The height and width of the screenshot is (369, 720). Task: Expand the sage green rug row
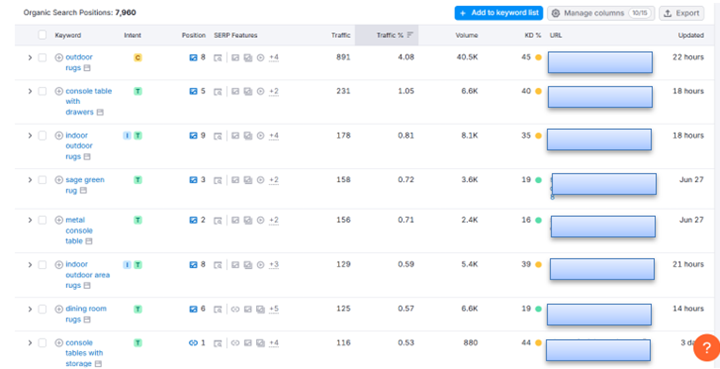(30, 180)
